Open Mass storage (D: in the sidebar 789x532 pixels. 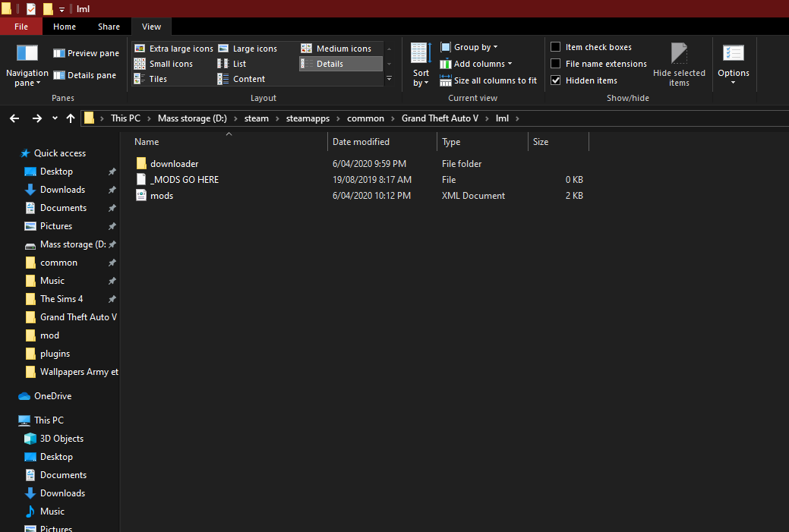73,244
